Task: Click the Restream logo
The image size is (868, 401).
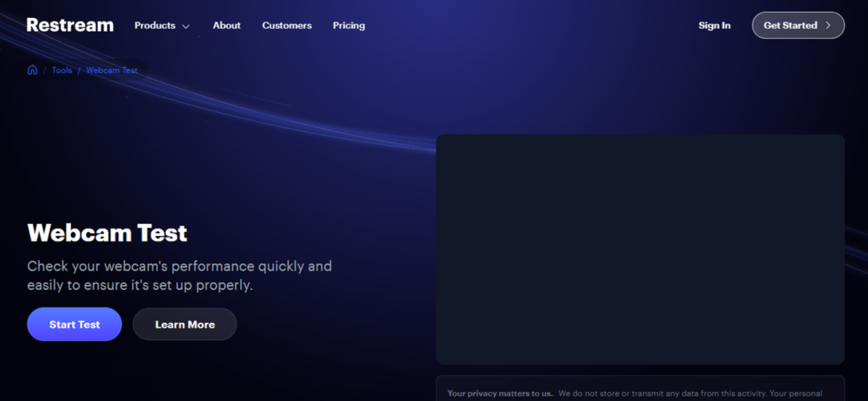Action: pos(70,25)
